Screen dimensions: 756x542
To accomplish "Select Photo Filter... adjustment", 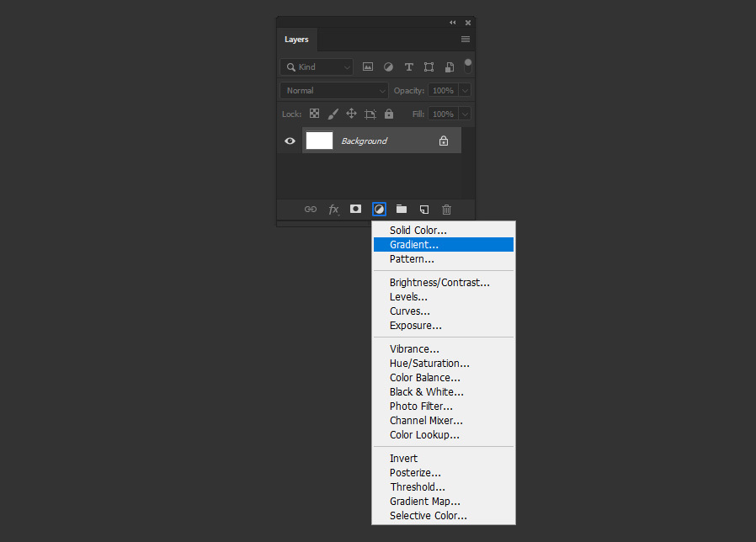I will 444,406.
